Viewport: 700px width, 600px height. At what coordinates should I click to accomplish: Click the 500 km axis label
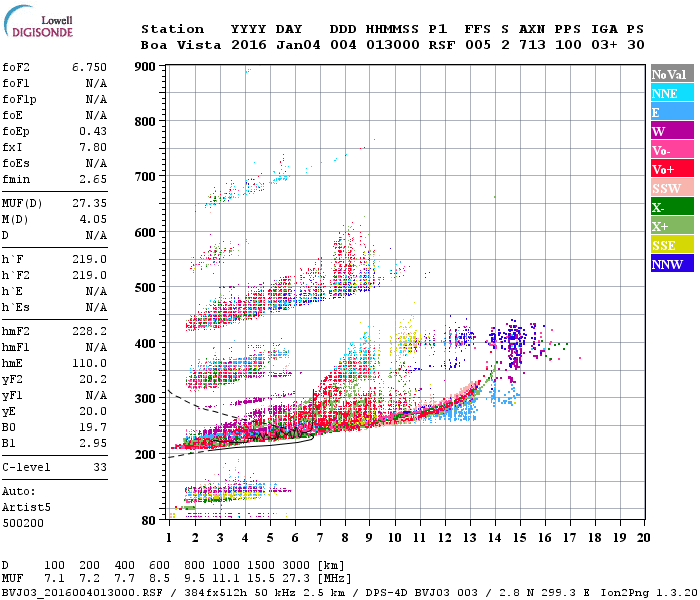tap(145, 288)
